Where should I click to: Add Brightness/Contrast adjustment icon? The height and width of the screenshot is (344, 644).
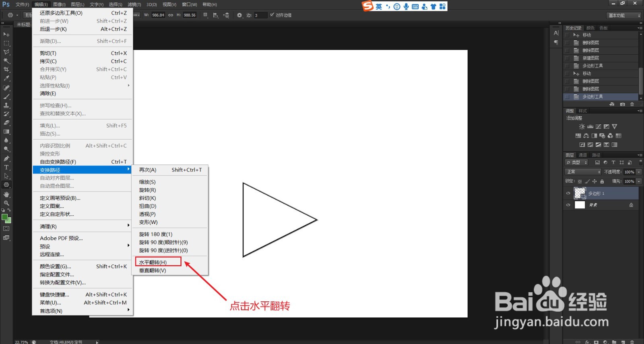[582, 127]
